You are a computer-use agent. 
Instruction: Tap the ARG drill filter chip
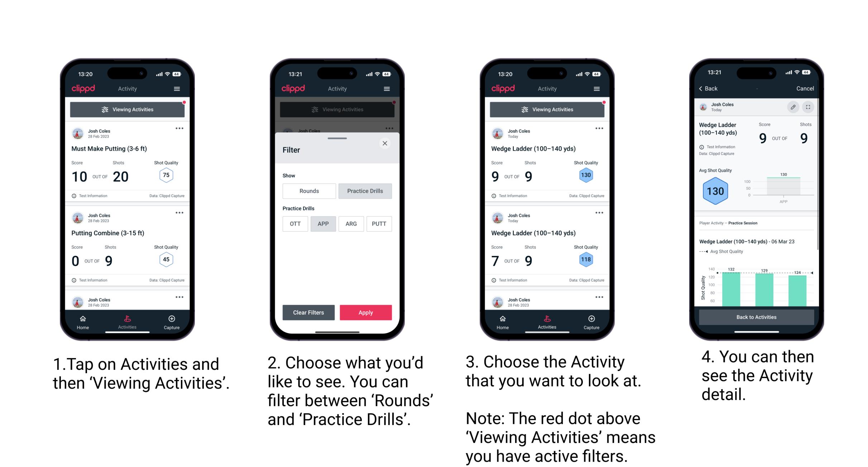(350, 224)
